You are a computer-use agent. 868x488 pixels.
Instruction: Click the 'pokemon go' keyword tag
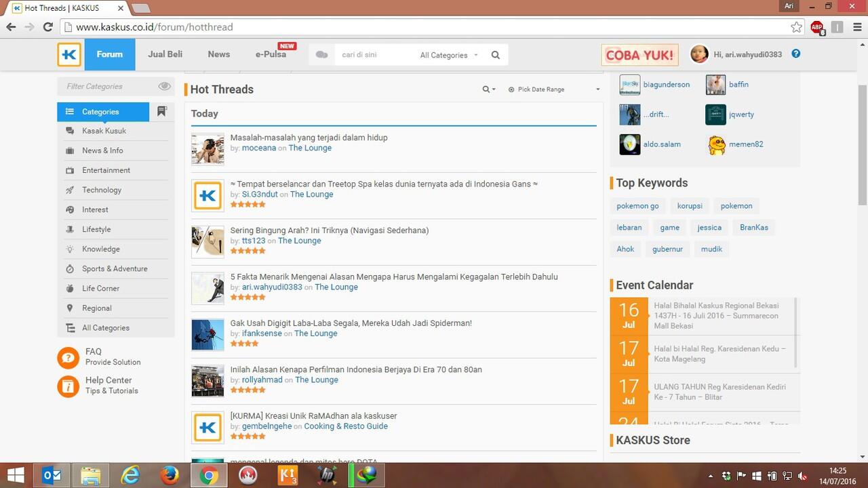pyautogui.click(x=637, y=206)
